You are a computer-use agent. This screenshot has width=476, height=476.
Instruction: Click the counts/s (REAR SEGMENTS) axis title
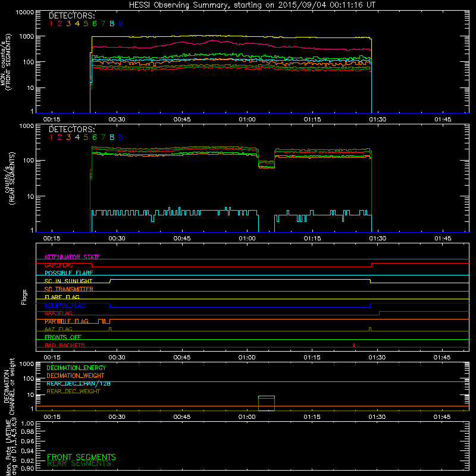click(10, 178)
